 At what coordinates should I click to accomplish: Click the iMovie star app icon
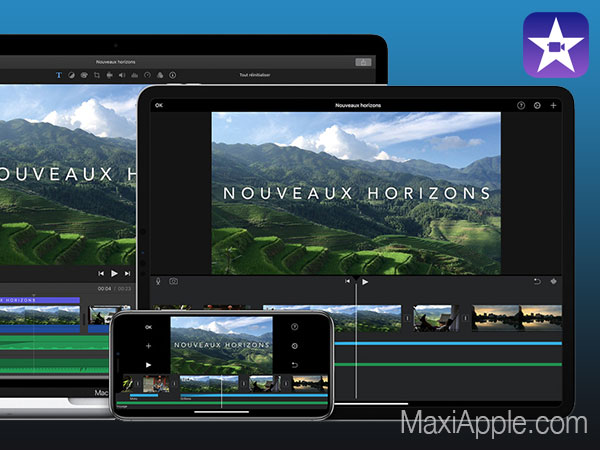click(556, 45)
